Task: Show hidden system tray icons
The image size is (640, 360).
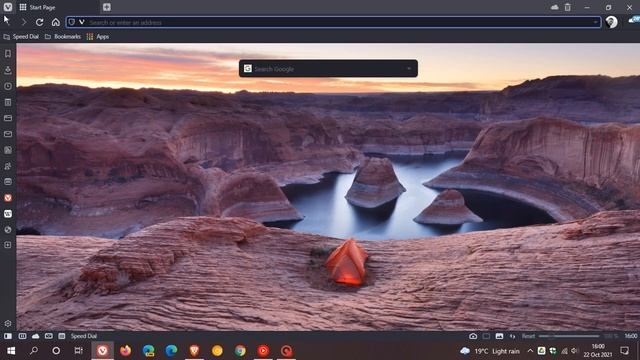Action: tap(530, 351)
